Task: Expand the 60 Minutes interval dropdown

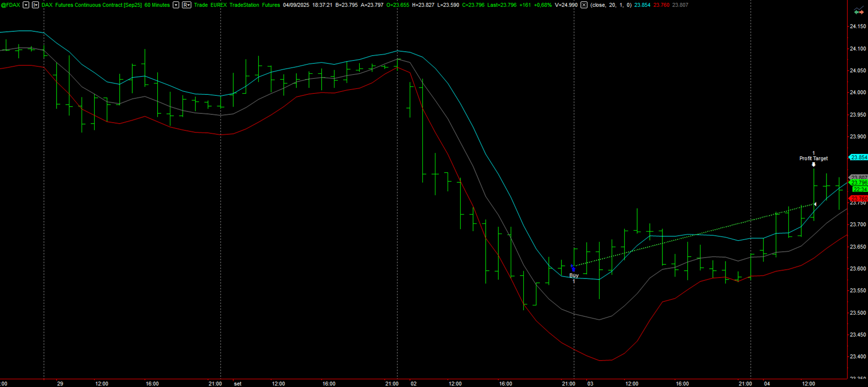Action: pos(176,5)
